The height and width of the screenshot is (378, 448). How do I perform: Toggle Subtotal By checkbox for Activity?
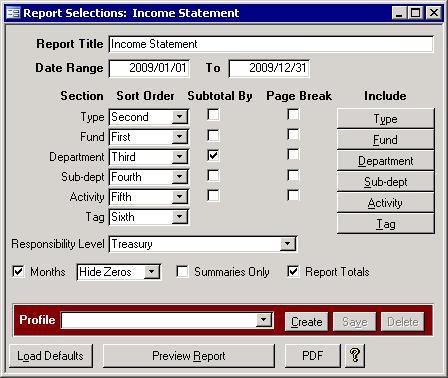click(213, 195)
